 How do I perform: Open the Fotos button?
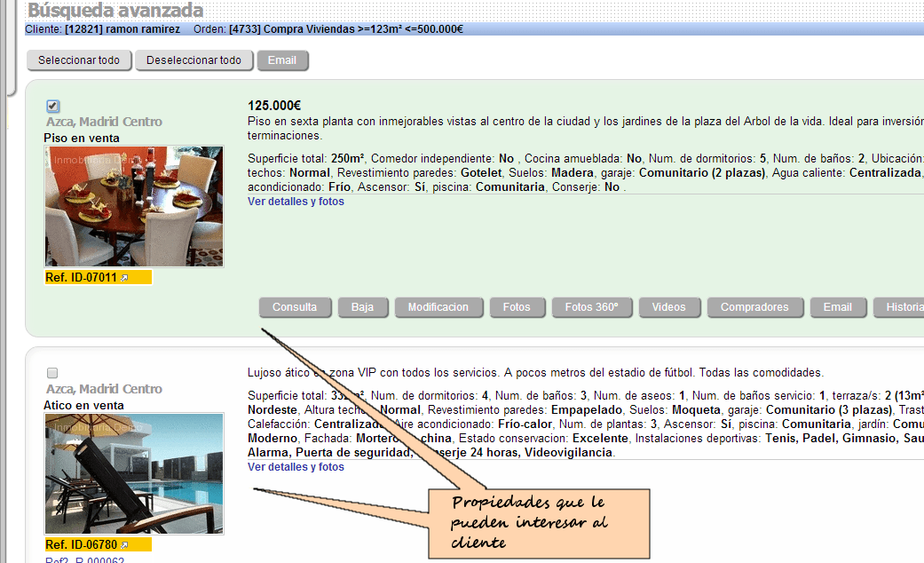(x=516, y=307)
